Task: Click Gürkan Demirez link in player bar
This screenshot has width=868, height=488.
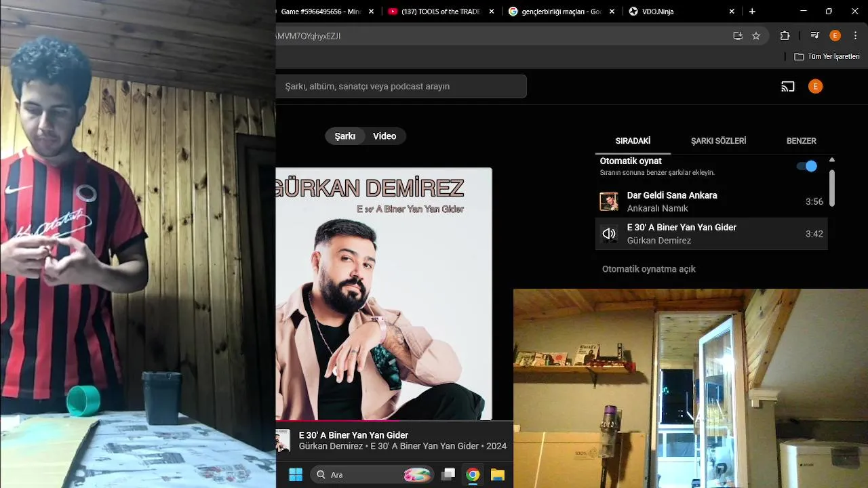Action: point(331,446)
